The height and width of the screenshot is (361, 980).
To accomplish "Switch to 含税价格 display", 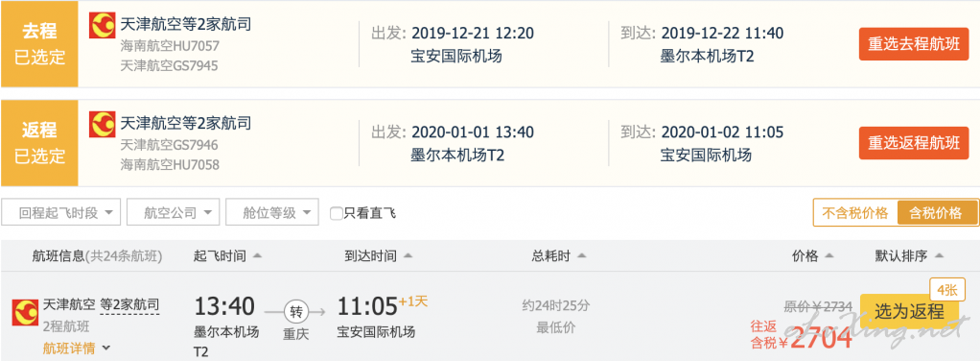I will [x=937, y=213].
